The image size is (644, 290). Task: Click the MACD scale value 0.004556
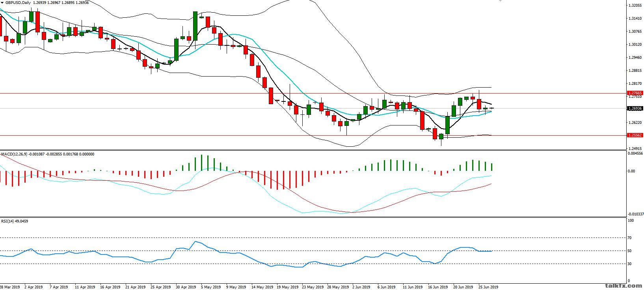[x=636, y=153]
